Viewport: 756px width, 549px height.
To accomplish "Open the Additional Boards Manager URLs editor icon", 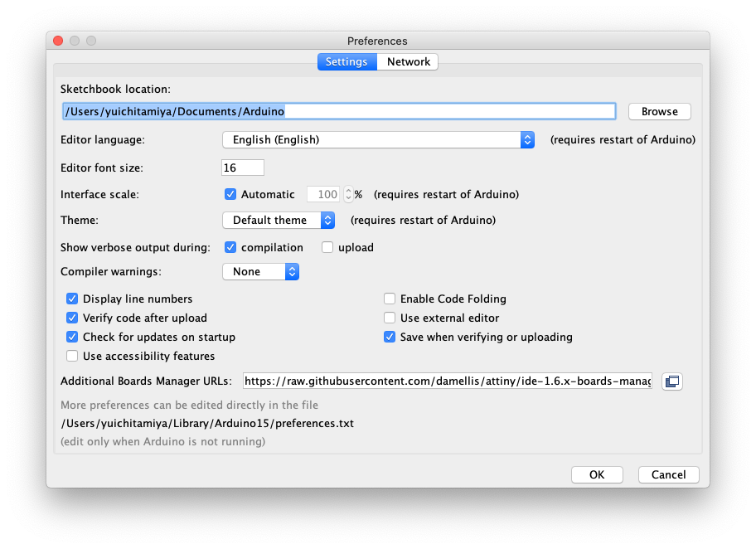I will click(671, 381).
